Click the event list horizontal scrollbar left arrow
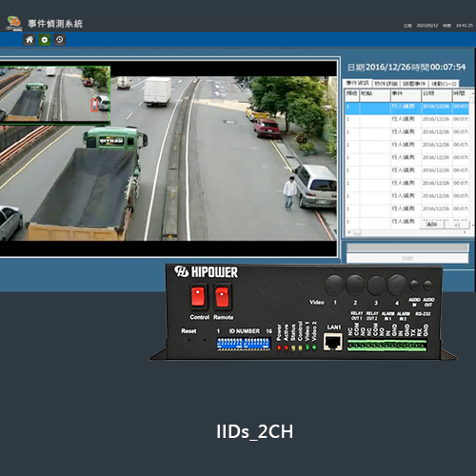 point(349,232)
